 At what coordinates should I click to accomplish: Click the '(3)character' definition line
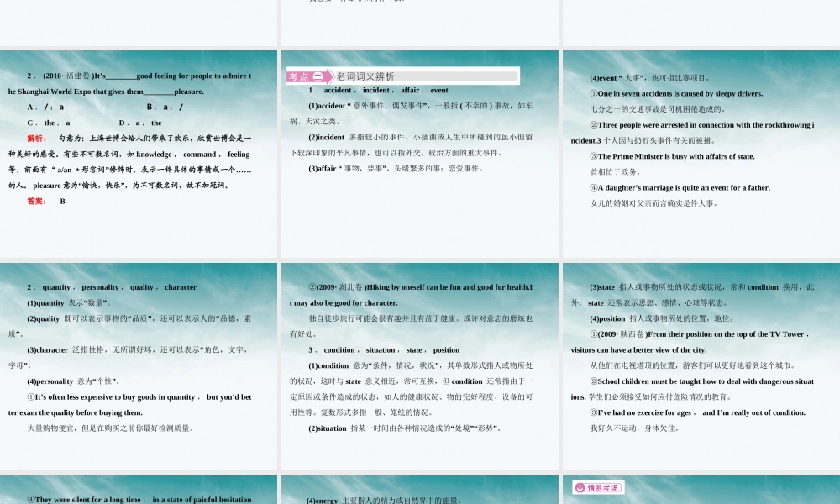coord(129,357)
